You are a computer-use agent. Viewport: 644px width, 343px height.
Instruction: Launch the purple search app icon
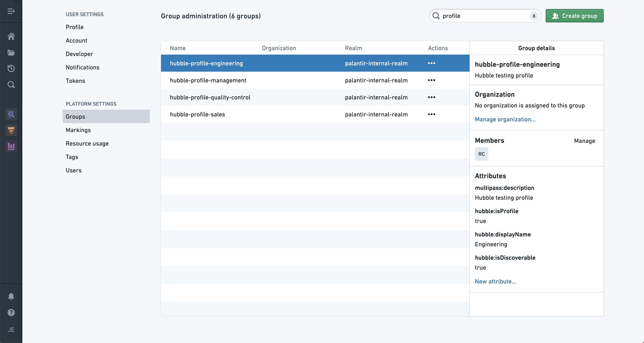click(x=11, y=114)
